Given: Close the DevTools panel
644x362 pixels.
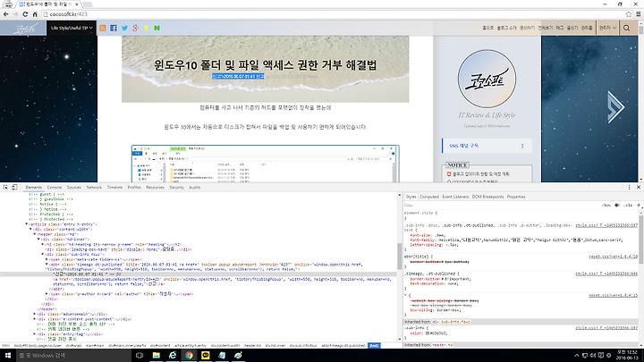Looking at the screenshot, I should (x=639, y=187).
